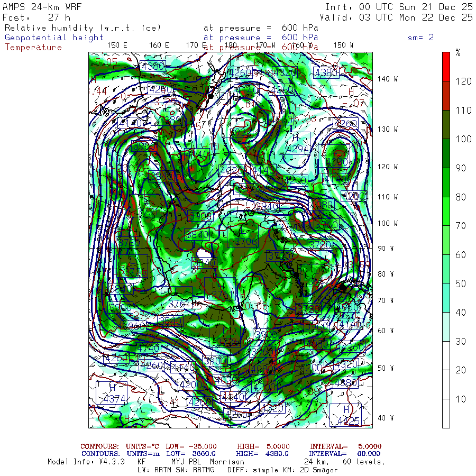Click the 160 E longitude label
476x476 pixels.
coord(159,45)
